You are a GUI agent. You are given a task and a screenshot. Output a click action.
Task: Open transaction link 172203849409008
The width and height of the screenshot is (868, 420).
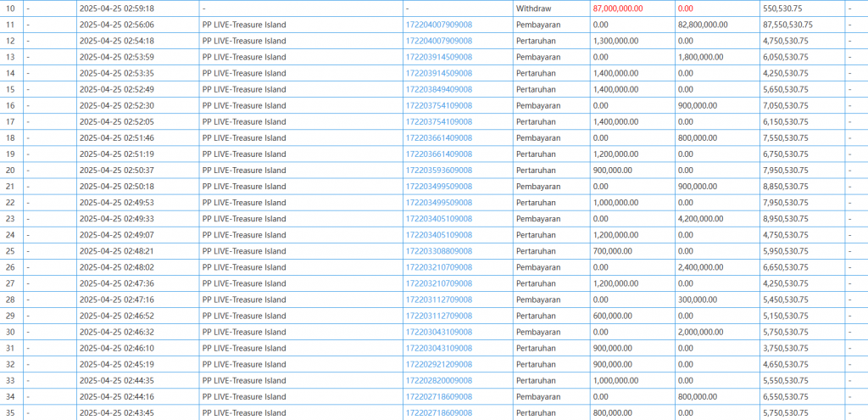(439, 90)
